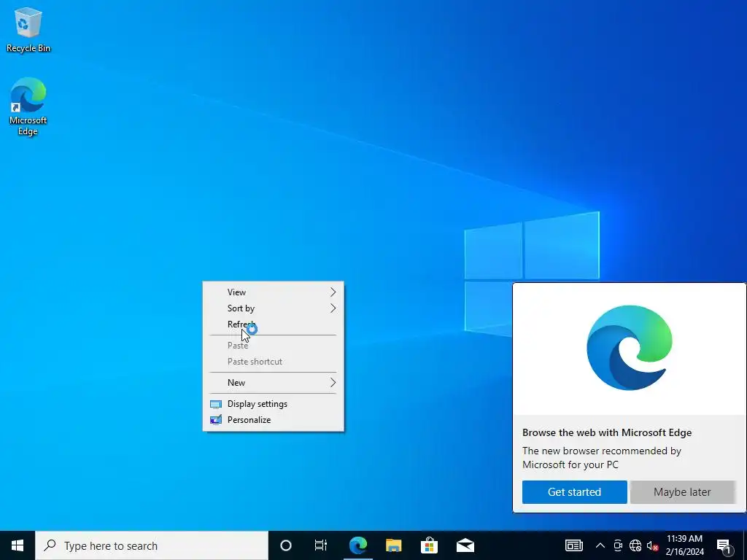The image size is (747, 560).
Task: Open the Windows Start menu
Action: point(18,545)
